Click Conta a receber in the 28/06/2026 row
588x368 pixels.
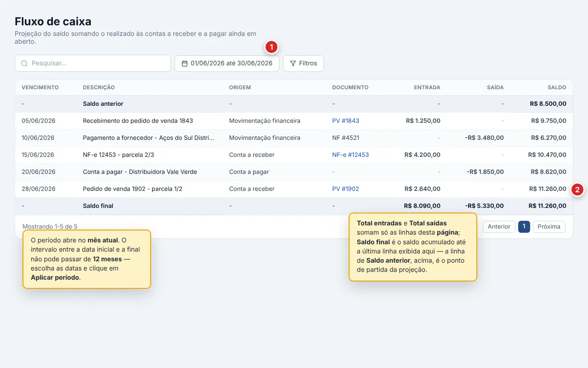(x=252, y=189)
